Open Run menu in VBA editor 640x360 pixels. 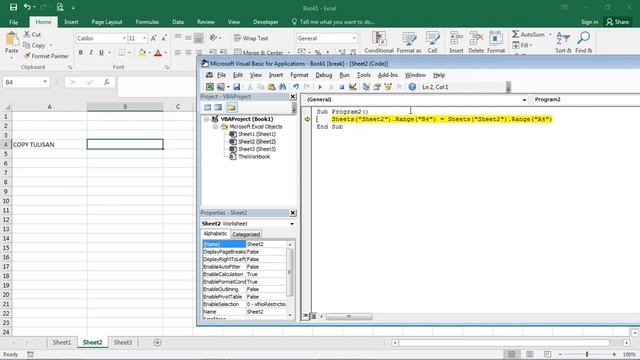pos(344,75)
